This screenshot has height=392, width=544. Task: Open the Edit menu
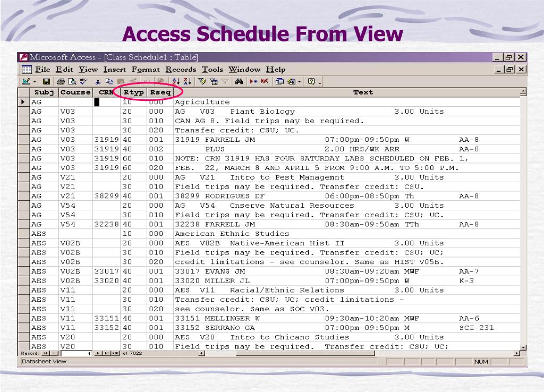(64, 70)
